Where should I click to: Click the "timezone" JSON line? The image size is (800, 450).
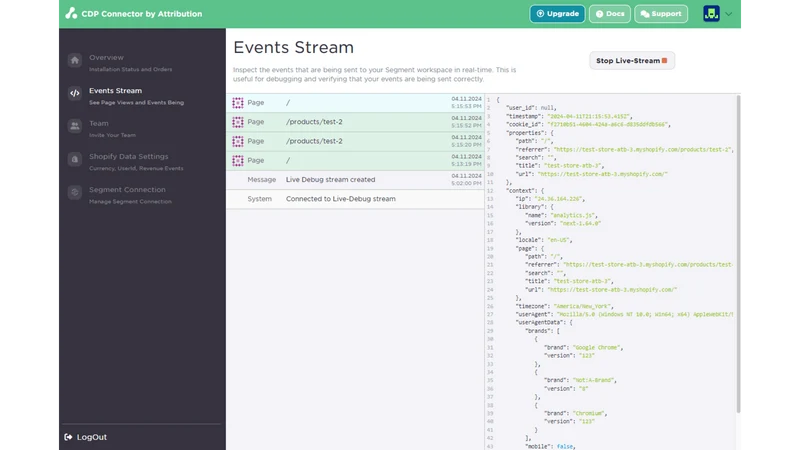coord(564,306)
